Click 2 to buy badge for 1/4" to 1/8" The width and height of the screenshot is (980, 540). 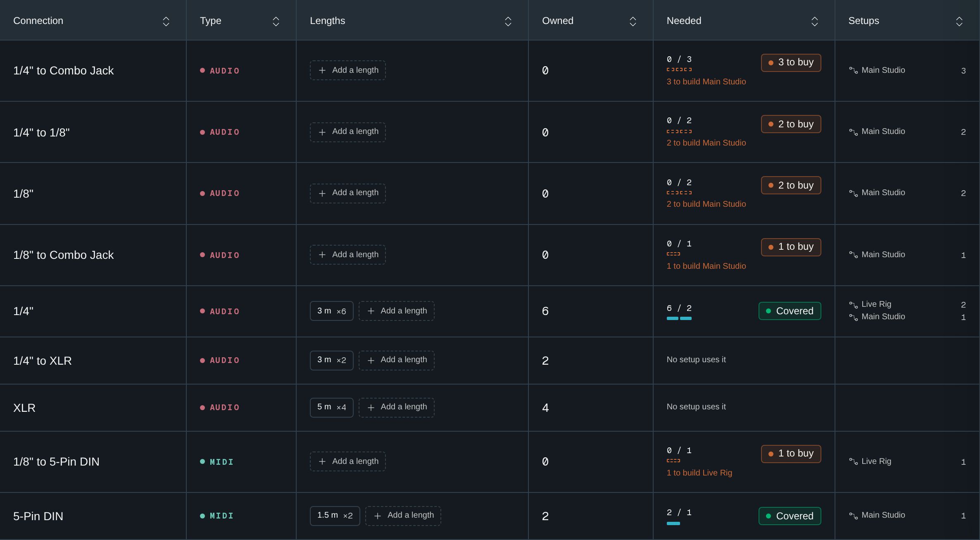(791, 124)
